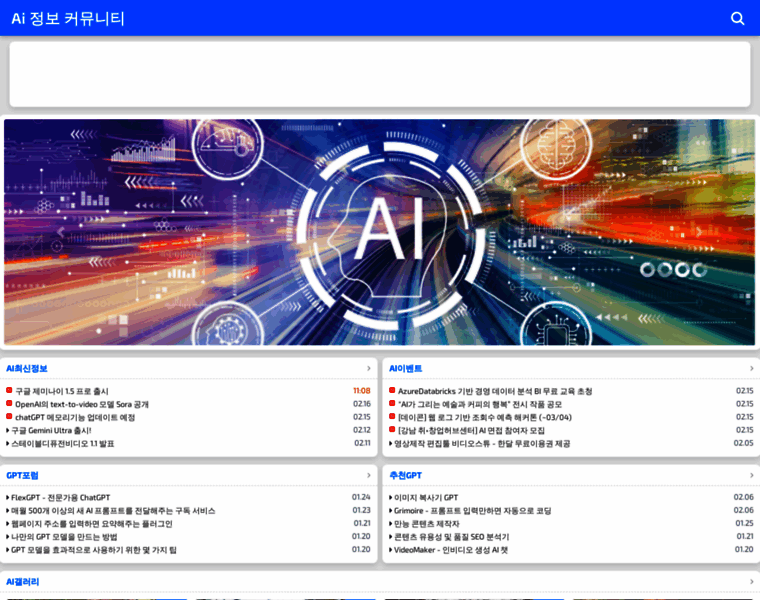Open the 추천GPT board heading
The width and height of the screenshot is (760, 600).
[x=406, y=475]
